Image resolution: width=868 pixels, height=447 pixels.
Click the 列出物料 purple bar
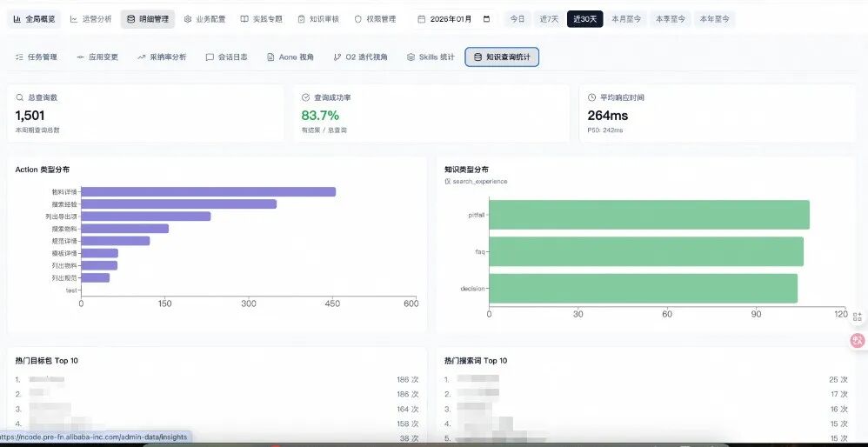point(99,265)
